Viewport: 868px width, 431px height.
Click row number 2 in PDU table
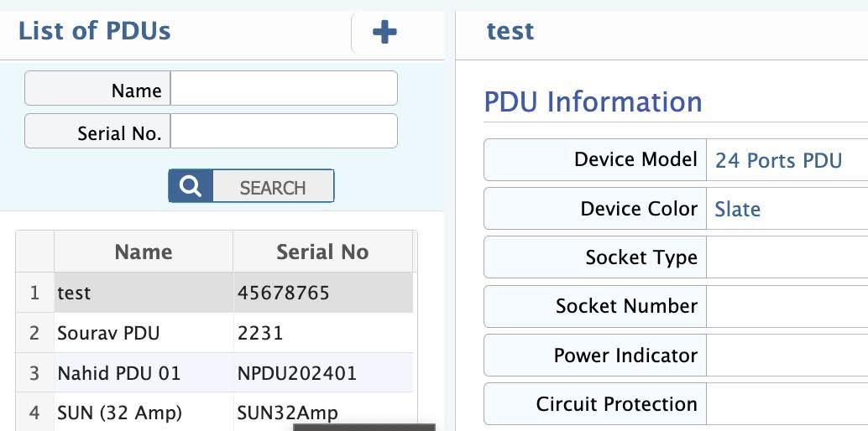coord(35,333)
